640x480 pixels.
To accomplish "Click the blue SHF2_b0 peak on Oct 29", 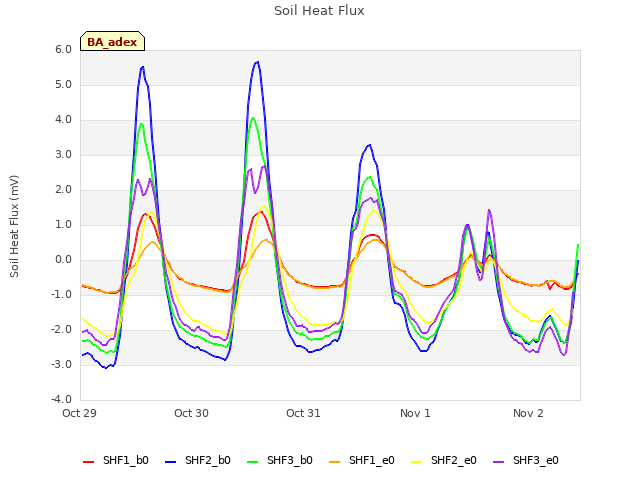I will (142, 67).
